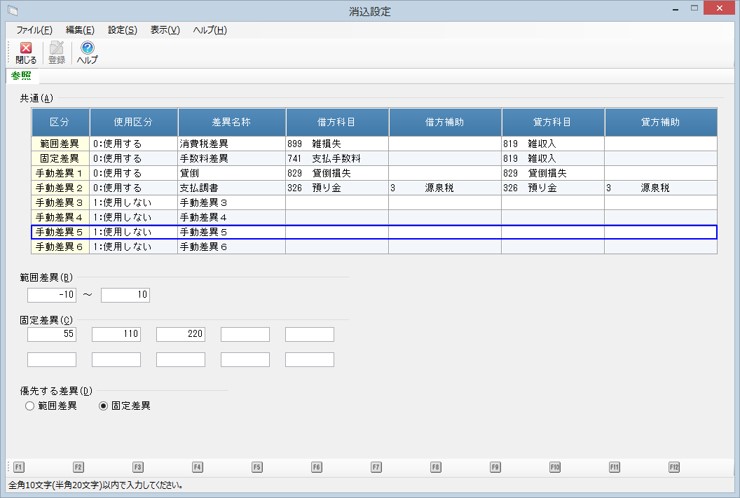740x498 pixels.
Task: Click the 使用区分 cell for 範囲差異 row
Action: point(133,144)
